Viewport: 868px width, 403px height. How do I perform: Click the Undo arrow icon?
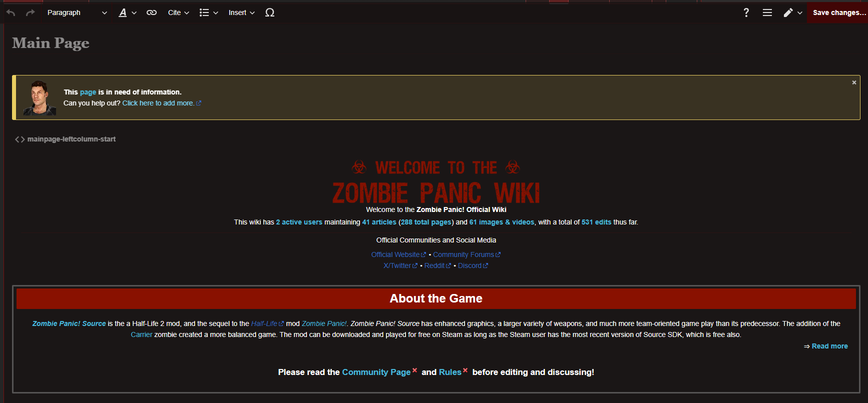[11, 12]
